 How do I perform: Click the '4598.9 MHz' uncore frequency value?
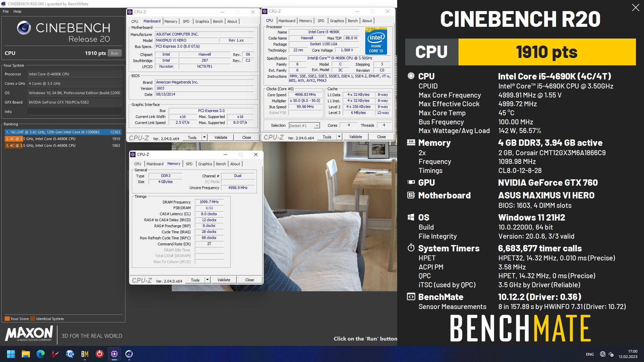[238, 188]
